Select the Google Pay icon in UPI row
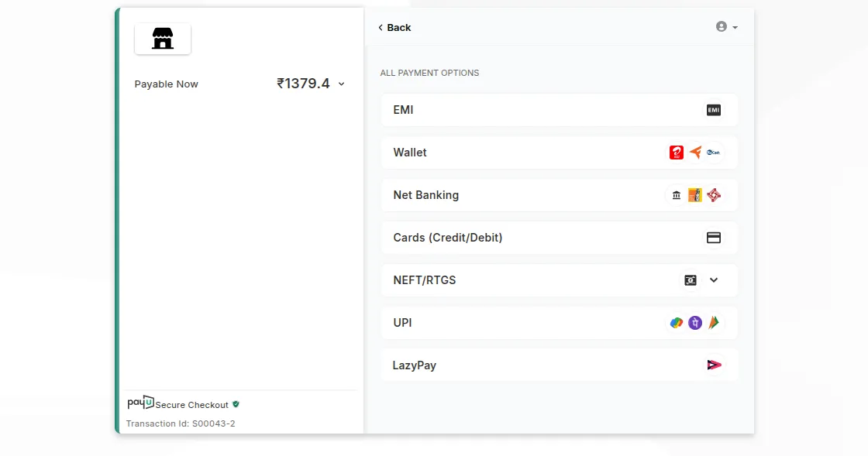 pyautogui.click(x=676, y=323)
